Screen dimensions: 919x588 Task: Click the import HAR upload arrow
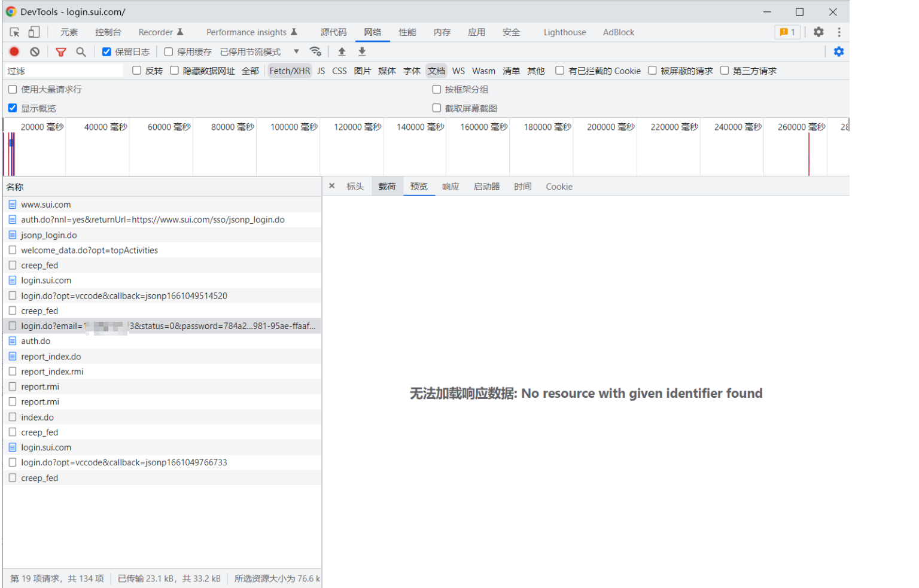pos(342,51)
